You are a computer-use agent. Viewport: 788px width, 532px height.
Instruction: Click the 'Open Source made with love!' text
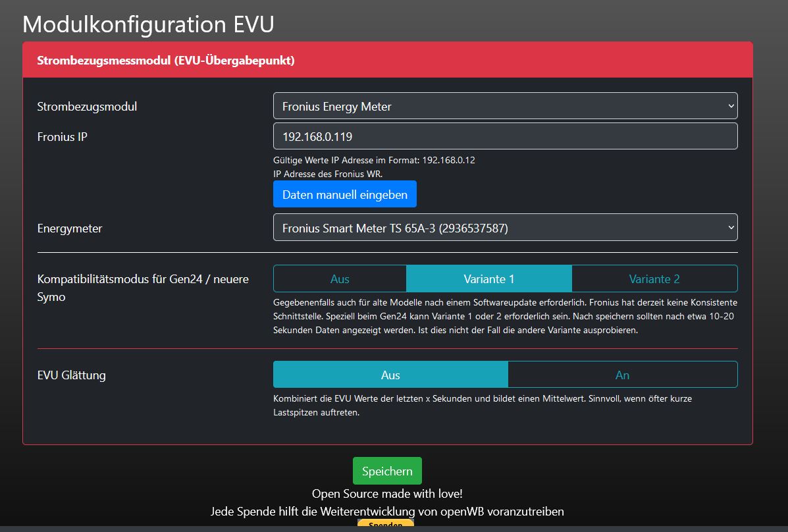[387, 493]
